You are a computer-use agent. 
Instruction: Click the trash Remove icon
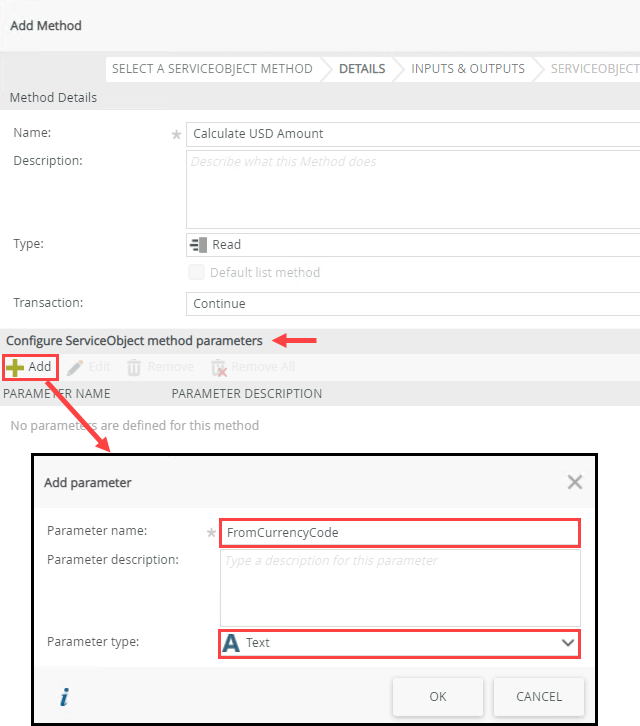click(134, 368)
